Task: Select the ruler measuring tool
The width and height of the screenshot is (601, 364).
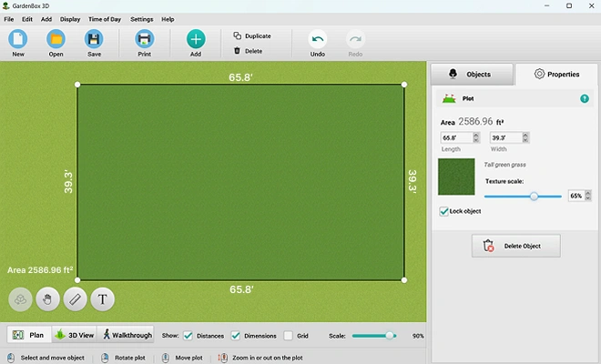Action: pos(75,299)
